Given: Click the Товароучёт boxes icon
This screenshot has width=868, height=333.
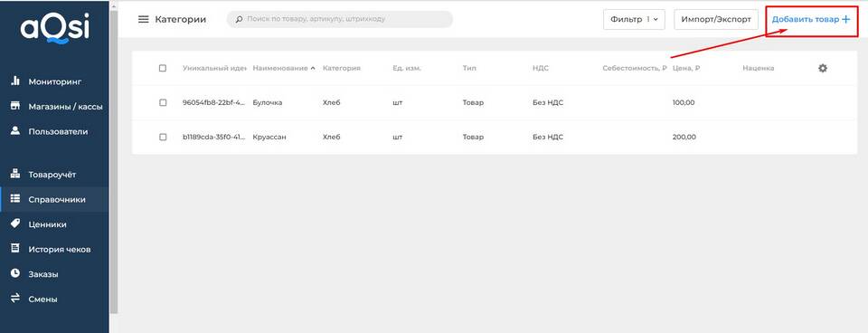Looking at the screenshot, I should [15, 175].
